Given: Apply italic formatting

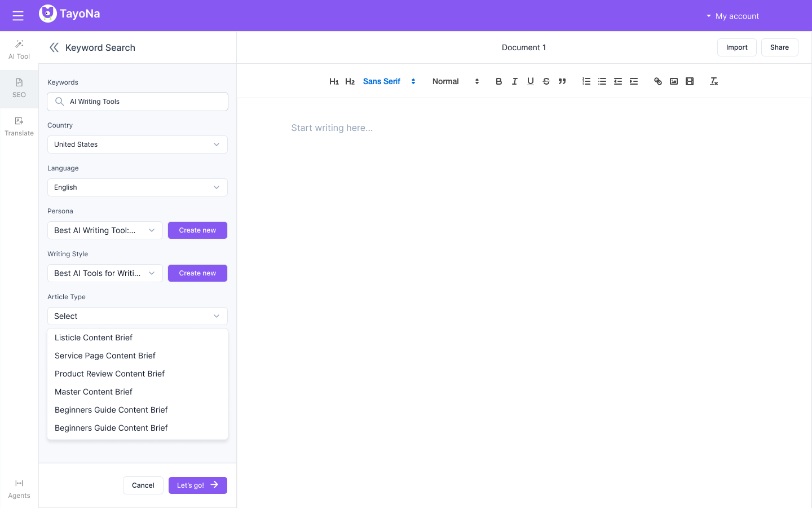Looking at the screenshot, I should coord(514,81).
